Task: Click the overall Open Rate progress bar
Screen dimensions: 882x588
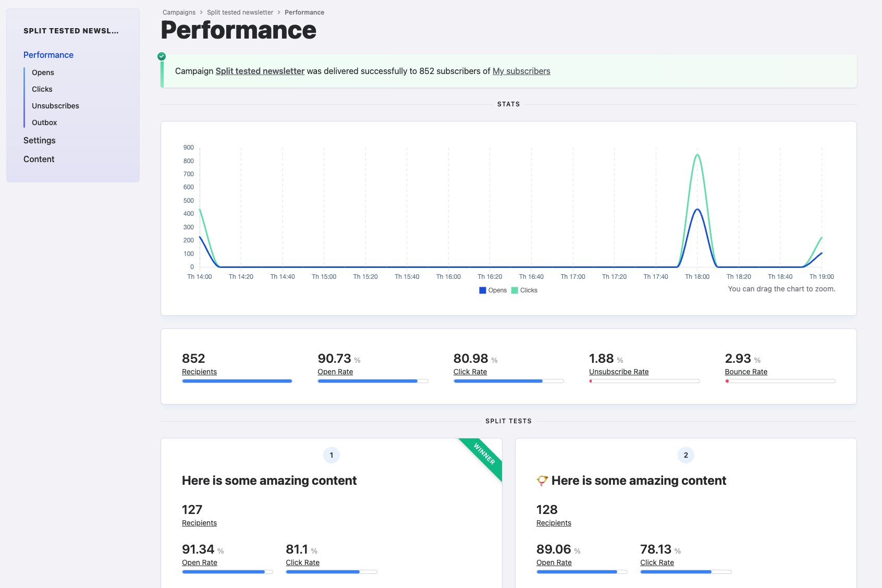Action: coord(373,381)
